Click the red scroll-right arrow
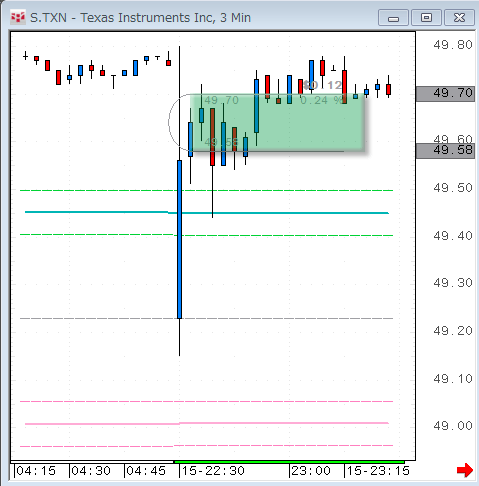 coord(465,470)
